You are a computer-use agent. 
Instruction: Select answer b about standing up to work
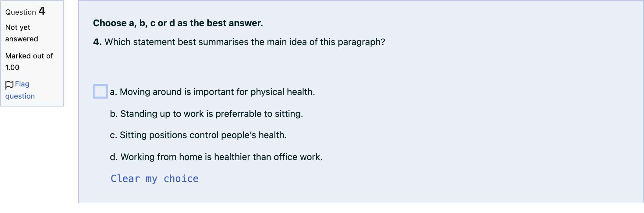click(207, 113)
